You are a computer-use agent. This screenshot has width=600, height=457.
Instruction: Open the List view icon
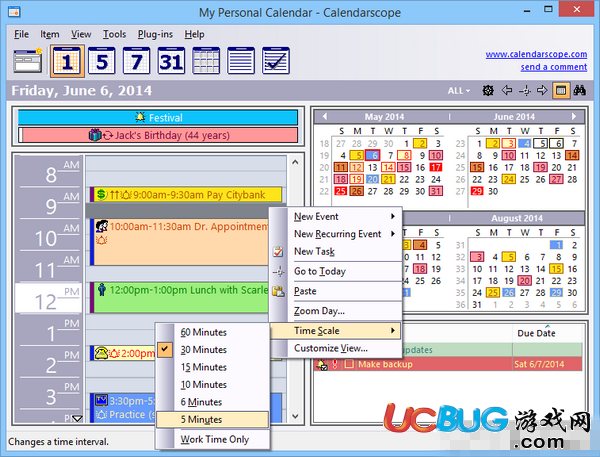241,61
